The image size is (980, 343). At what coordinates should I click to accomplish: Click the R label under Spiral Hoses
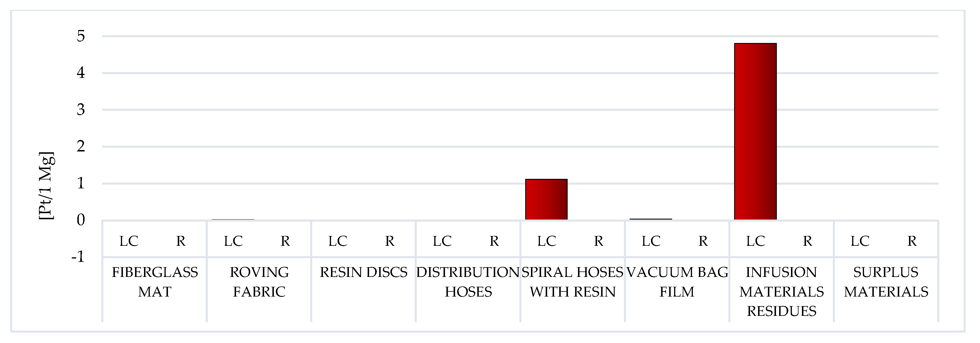tap(599, 241)
